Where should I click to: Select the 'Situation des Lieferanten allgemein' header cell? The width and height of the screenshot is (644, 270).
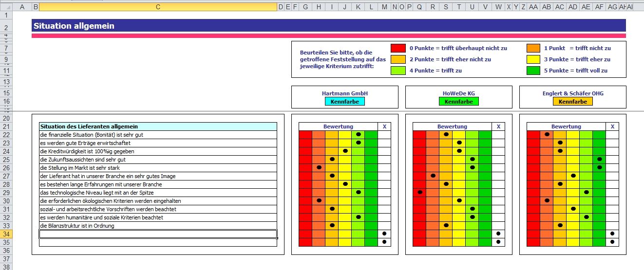pyautogui.click(x=158, y=126)
